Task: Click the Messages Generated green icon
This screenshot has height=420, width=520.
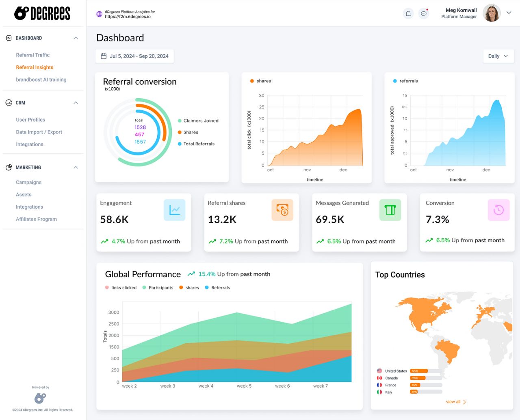Action: [390, 210]
